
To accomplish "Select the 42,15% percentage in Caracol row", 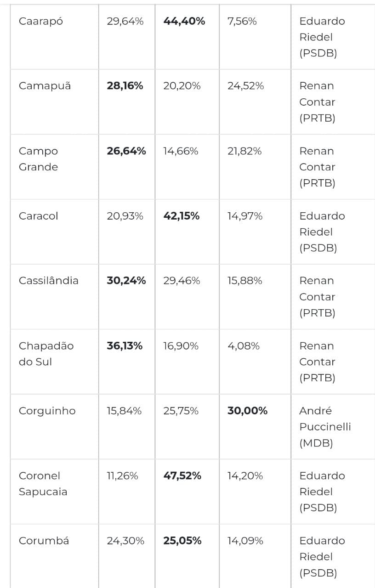I will click(x=182, y=216).
